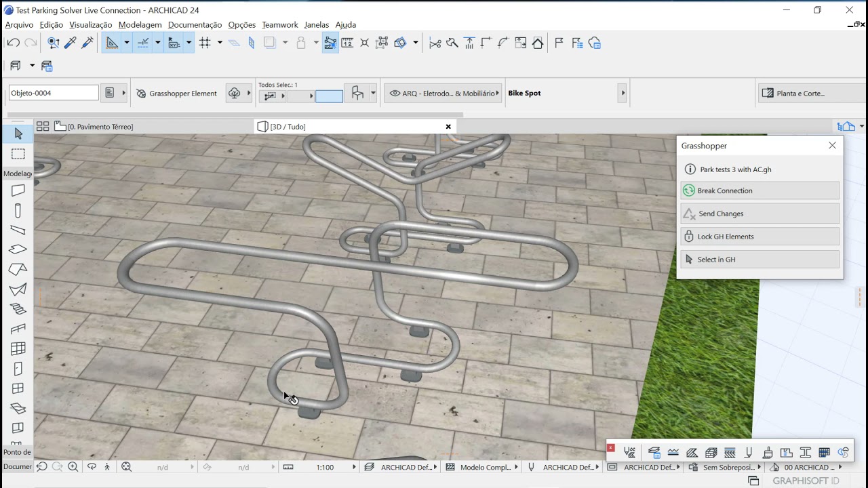Click the light blue swatch field in info box
Viewport: 868px width, 488px height.
coord(329,96)
